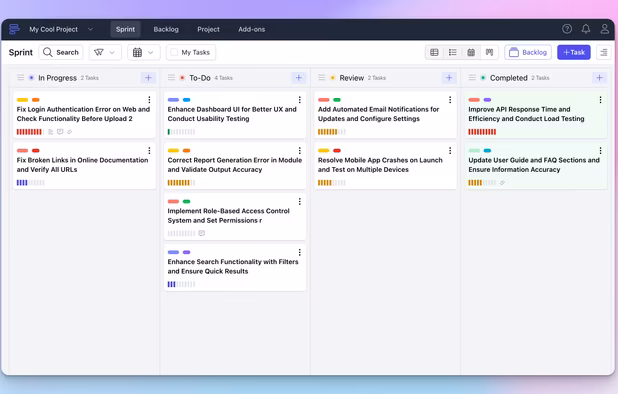This screenshot has width=618, height=394.
Task: Open options menu of Enhance Search Functionality card
Action: tap(300, 252)
